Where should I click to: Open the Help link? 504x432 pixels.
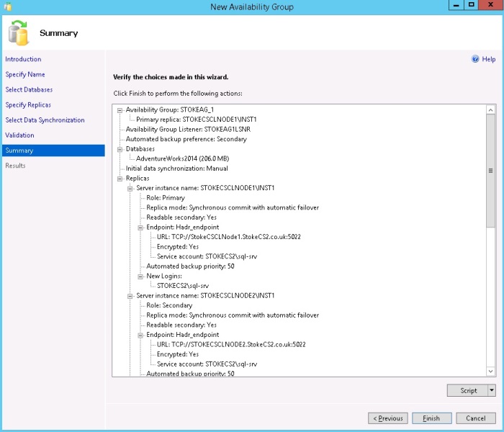pos(489,59)
